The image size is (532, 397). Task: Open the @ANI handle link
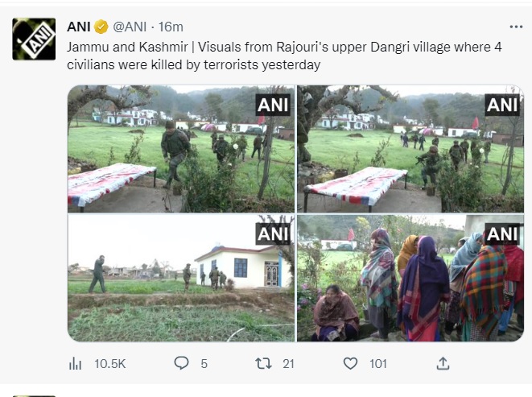129,27
